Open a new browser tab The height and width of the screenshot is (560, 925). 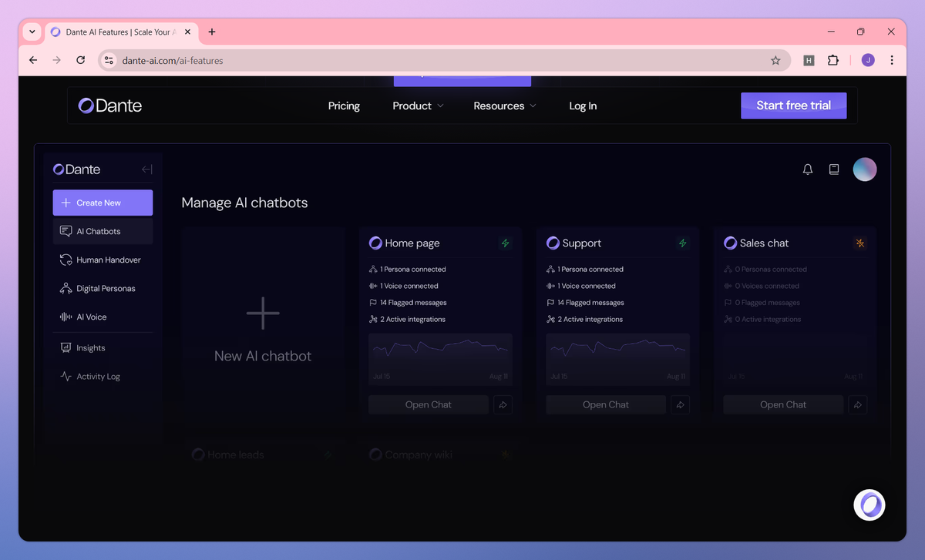pos(212,32)
